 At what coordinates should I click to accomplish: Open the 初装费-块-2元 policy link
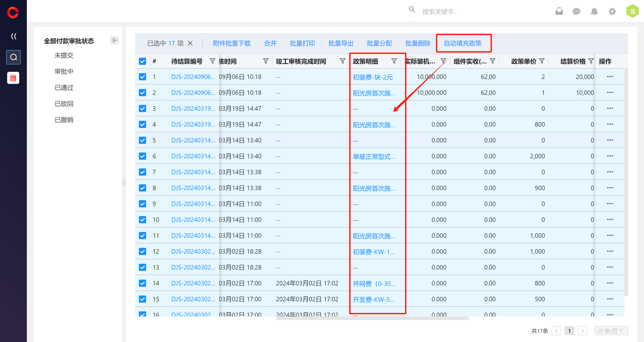pyautogui.click(x=372, y=77)
